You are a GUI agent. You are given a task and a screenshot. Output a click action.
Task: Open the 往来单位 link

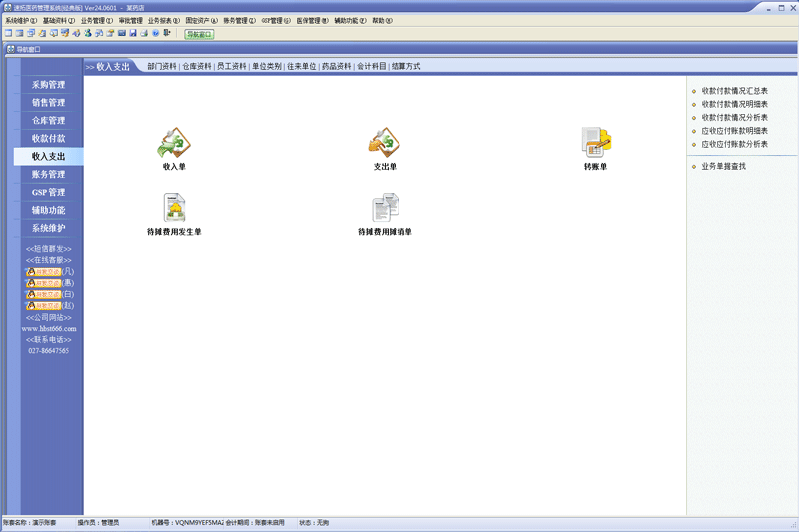[x=302, y=67]
